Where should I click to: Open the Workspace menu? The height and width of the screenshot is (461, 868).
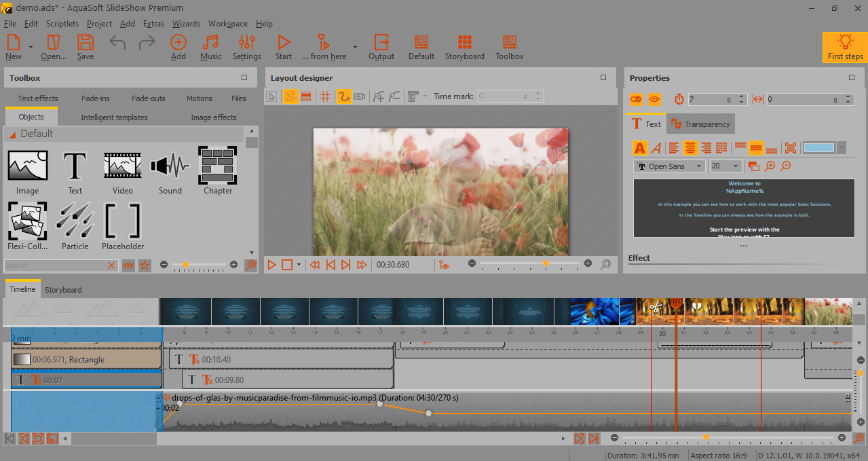228,23
